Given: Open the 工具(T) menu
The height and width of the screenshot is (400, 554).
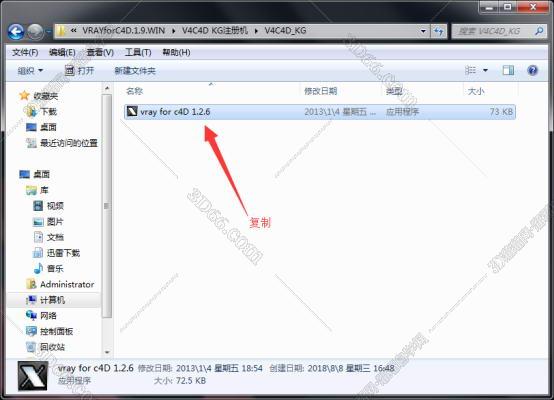Looking at the screenshot, I should [x=138, y=52].
